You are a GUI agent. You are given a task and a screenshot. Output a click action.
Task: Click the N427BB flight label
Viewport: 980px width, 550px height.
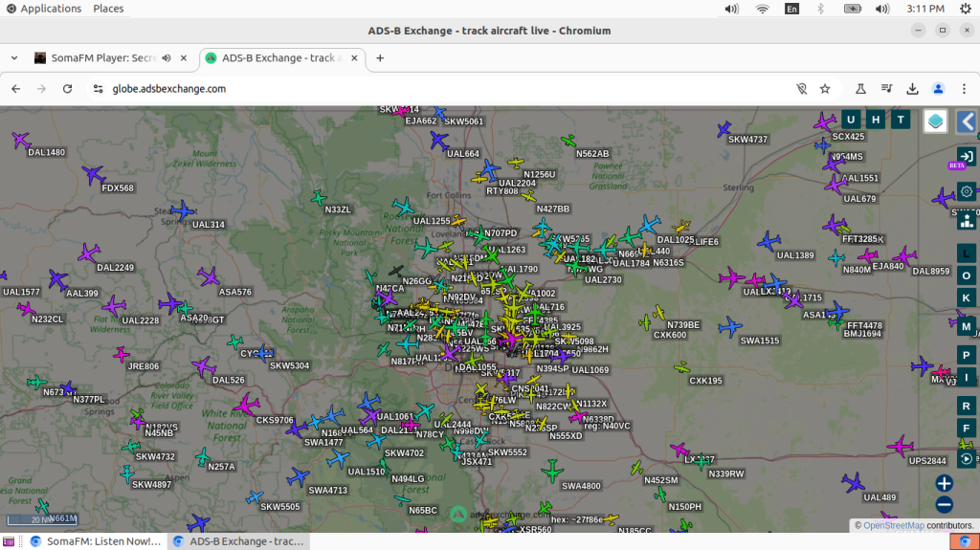(553, 209)
